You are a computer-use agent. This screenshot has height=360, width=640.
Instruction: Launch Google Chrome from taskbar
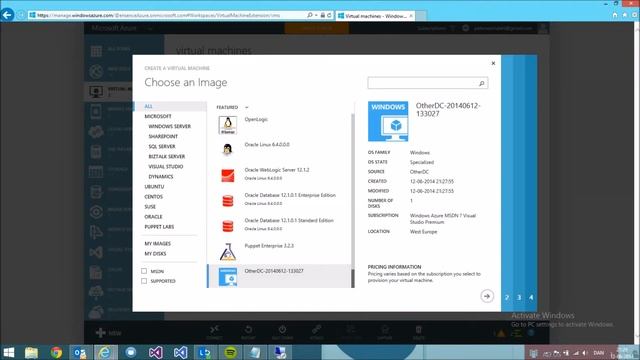coord(56,353)
